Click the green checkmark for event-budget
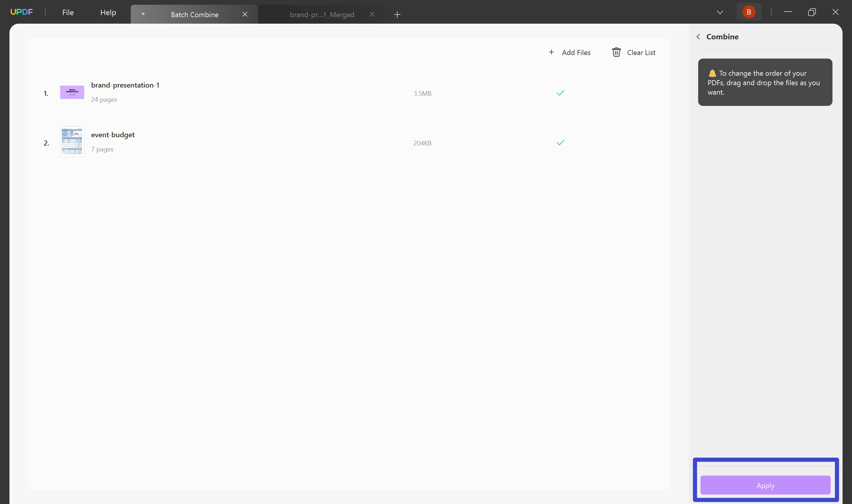Screen dimensions: 852x504 point(560,143)
